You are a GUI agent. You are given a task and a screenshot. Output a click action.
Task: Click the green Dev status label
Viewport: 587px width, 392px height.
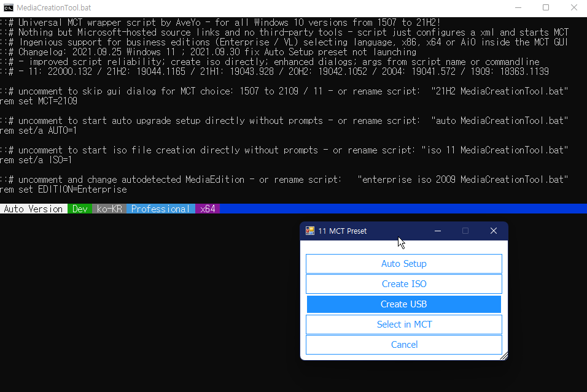coord(80,209)
